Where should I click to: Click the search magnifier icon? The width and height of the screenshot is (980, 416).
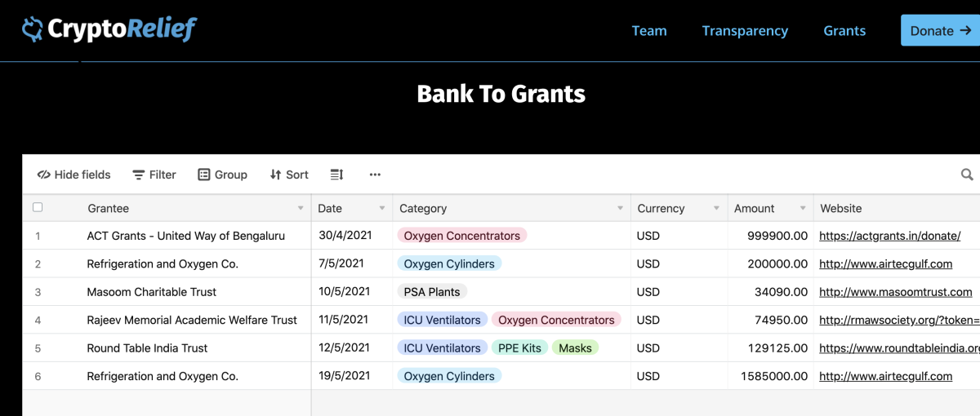pyautogui.click(x=967, y=175)
